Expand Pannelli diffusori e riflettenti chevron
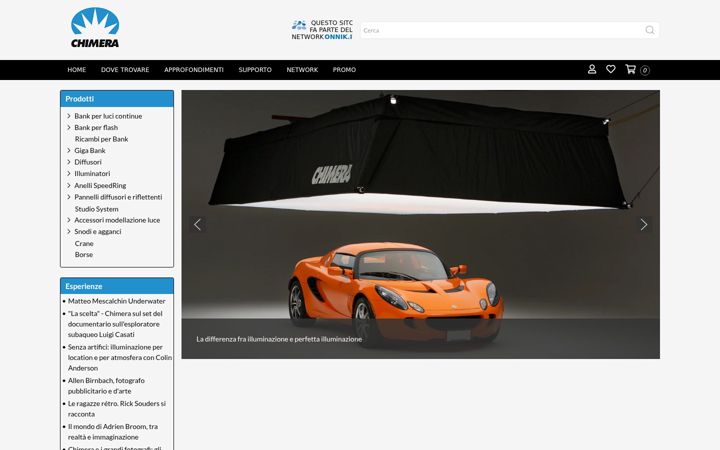720x450 pixels. click(69, 197)
